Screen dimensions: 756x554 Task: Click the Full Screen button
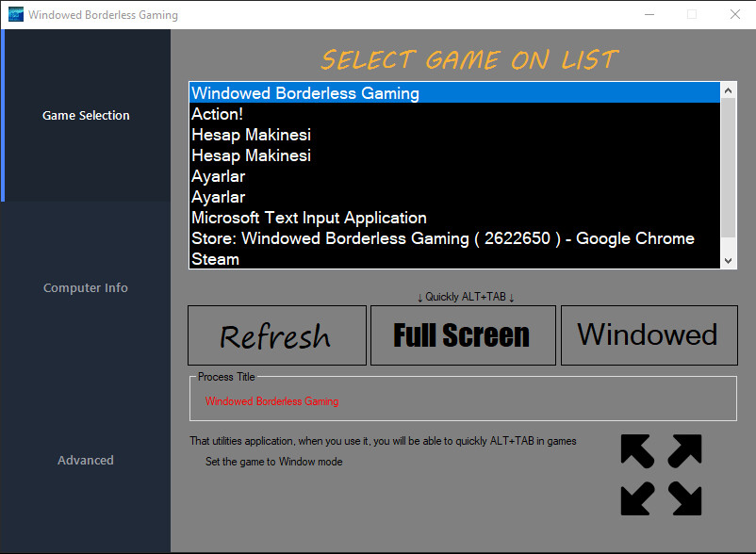462,335
